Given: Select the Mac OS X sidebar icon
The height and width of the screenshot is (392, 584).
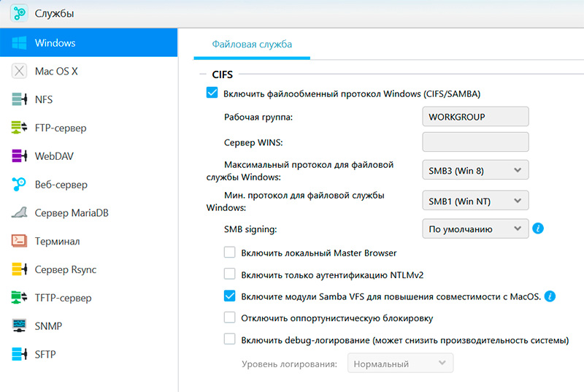Looking at the screenshot, I should point(19,72).
